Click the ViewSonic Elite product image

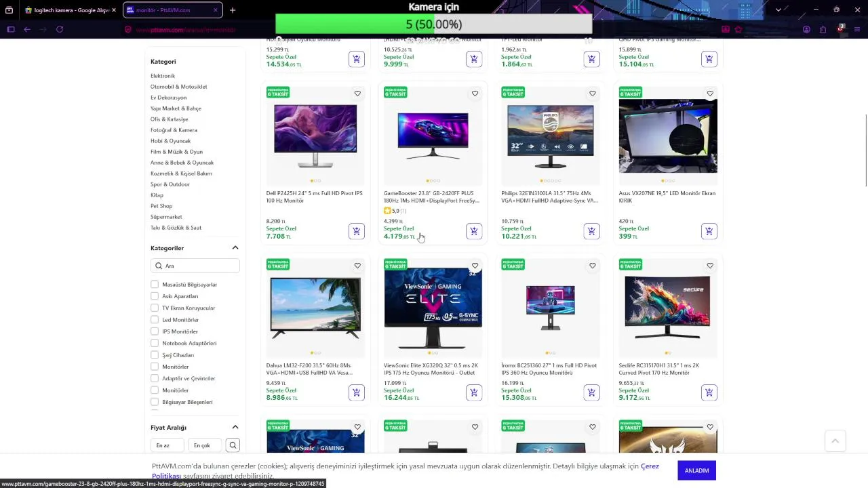433,308
